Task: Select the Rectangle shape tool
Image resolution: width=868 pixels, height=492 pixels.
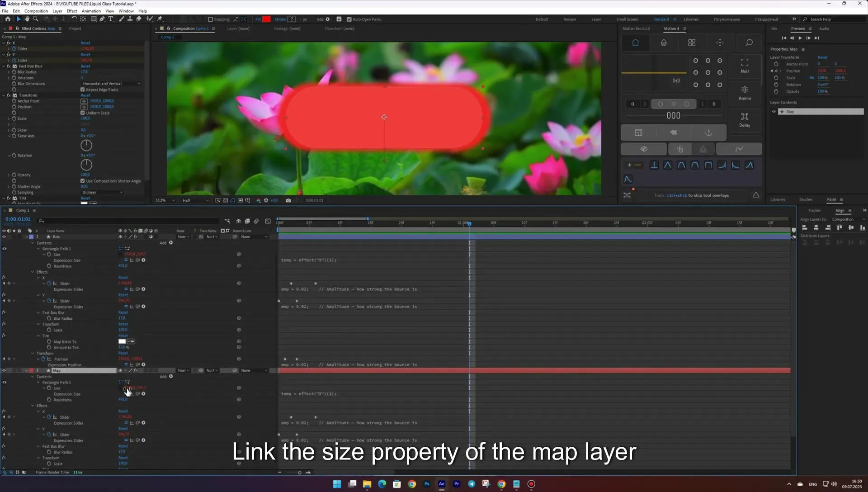Action: coord(94,19)
